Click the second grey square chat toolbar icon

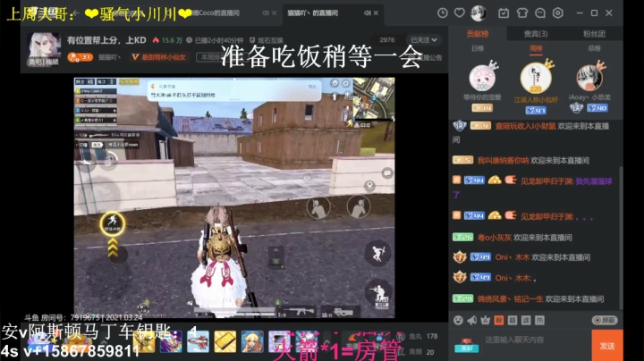(x=513, y=320)
